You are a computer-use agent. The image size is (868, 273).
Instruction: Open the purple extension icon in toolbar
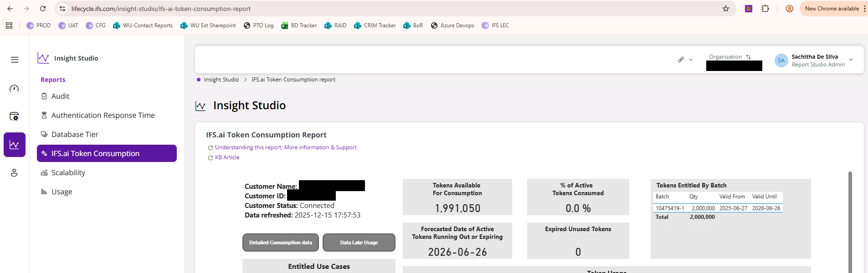tap(749, 9)
